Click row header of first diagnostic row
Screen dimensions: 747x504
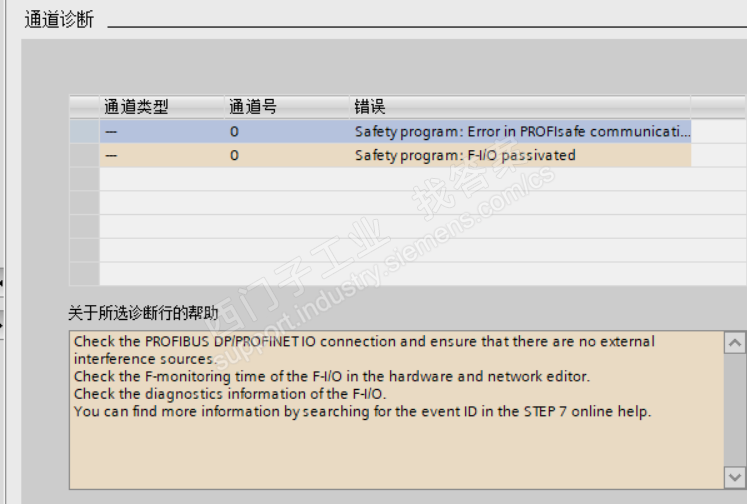click(x=84, y=132)
